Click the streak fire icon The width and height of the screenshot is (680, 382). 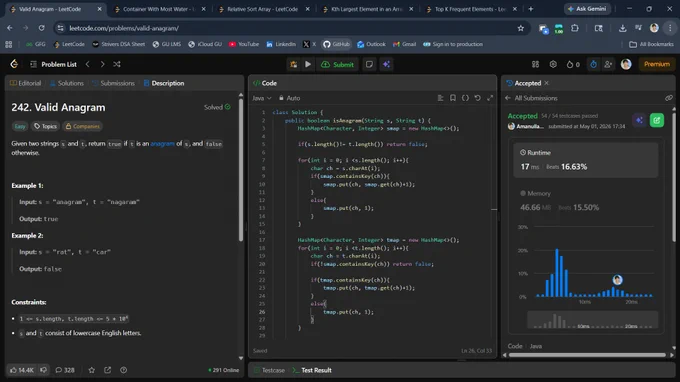pos(570,64)
